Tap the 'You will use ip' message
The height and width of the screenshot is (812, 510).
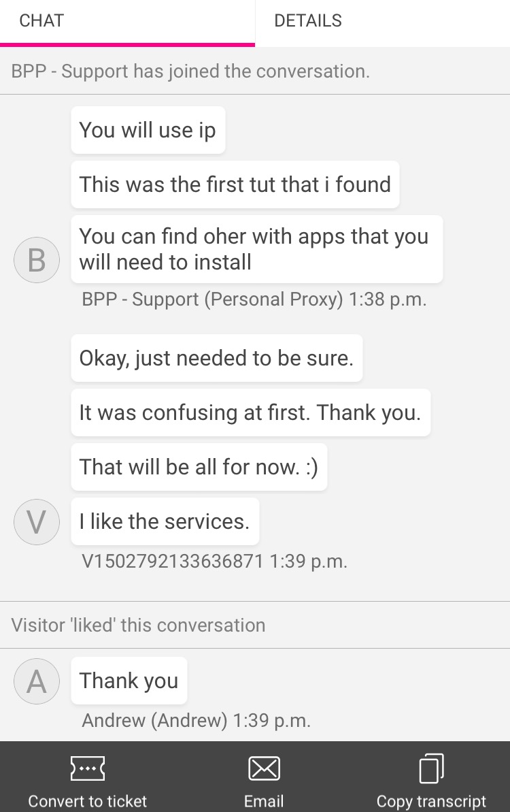click(148, 130)
